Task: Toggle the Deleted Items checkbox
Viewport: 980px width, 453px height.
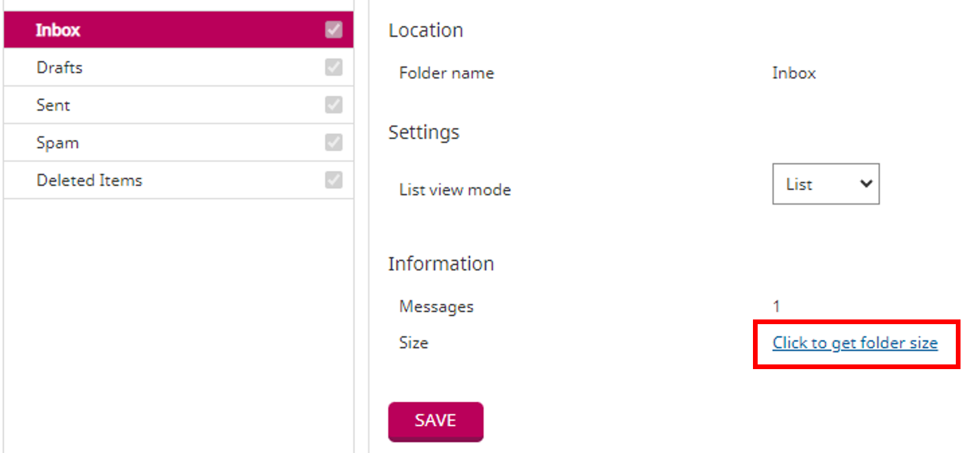Action: [x=334, y=180]
